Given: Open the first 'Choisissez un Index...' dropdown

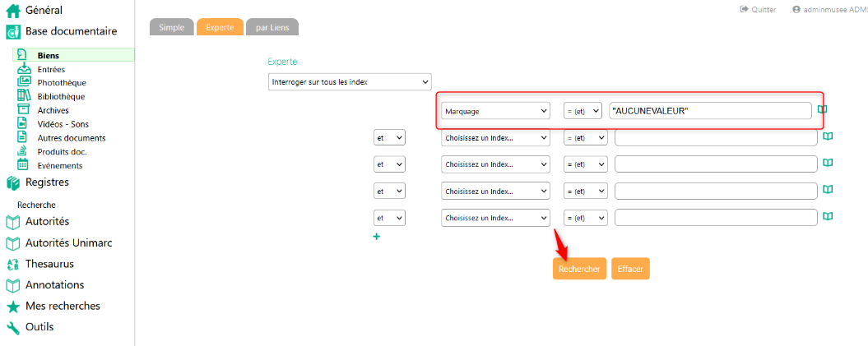Looking at the screenshot, I should tap(495, 138).
